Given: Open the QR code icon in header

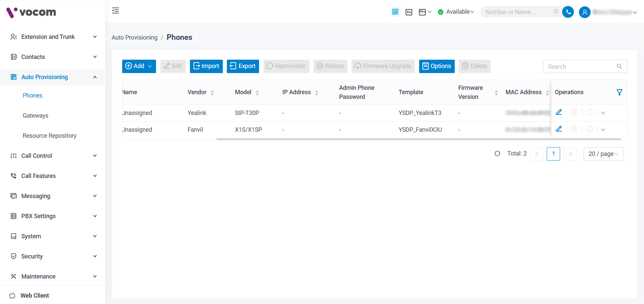Looking at the screenshot, I should (395, 12).
